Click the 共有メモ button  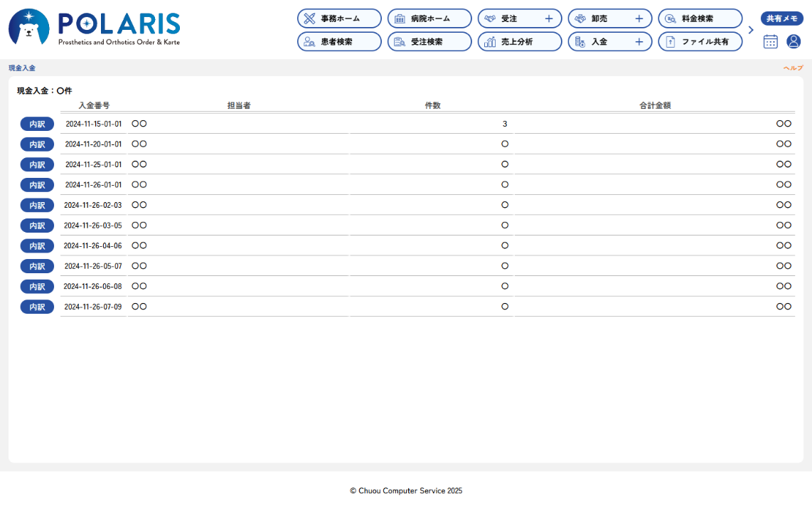[x=781, y=18]
